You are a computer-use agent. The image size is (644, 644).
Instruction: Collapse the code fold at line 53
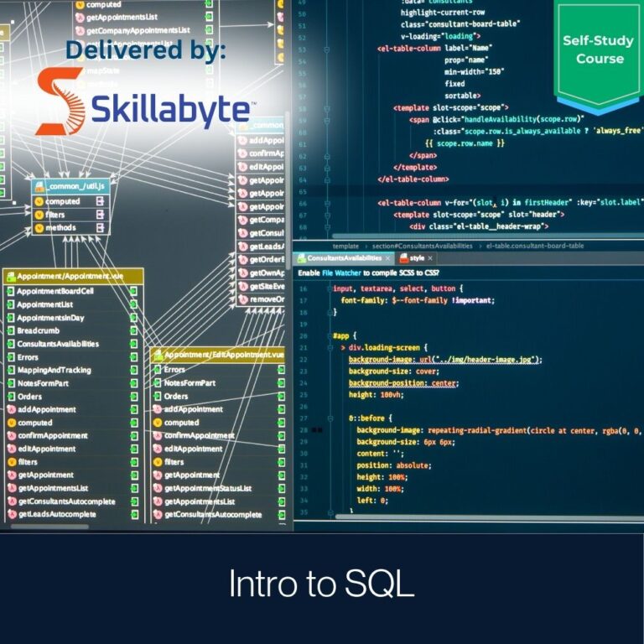[326, 49]
